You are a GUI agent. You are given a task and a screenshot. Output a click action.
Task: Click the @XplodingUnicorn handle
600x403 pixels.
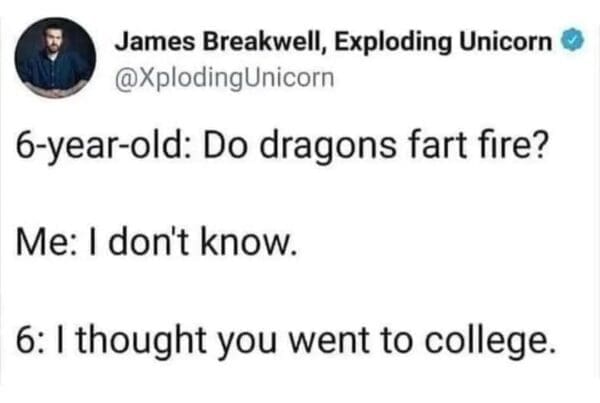pos(225,78)
